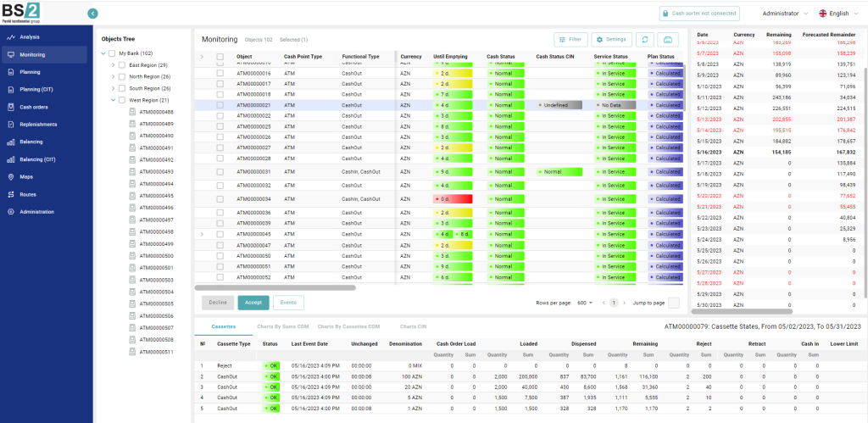Open the Rows per page dropdown
Image resolution: width=868 pixels, height=423 pixels.
pyautogui.click(x=585, y=303)
